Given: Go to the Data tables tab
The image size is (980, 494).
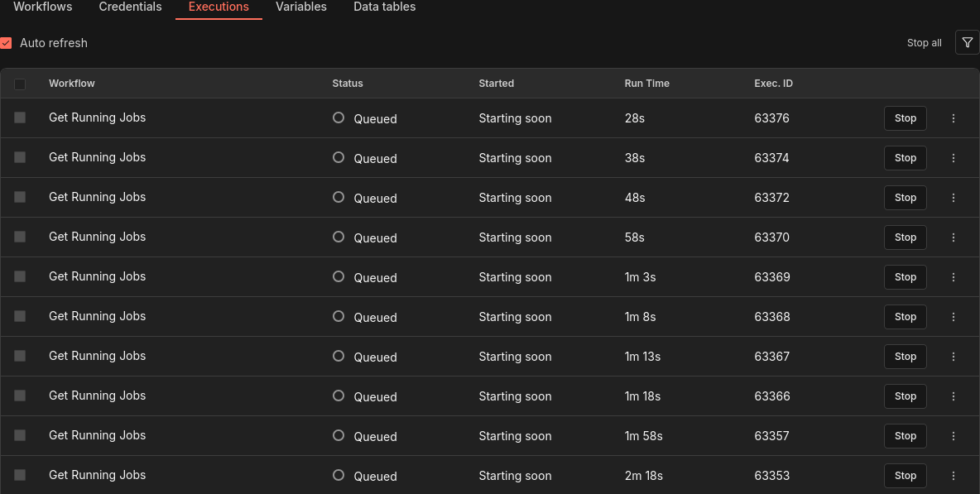Looking at the screenshot, I should [x=384, y=7].
